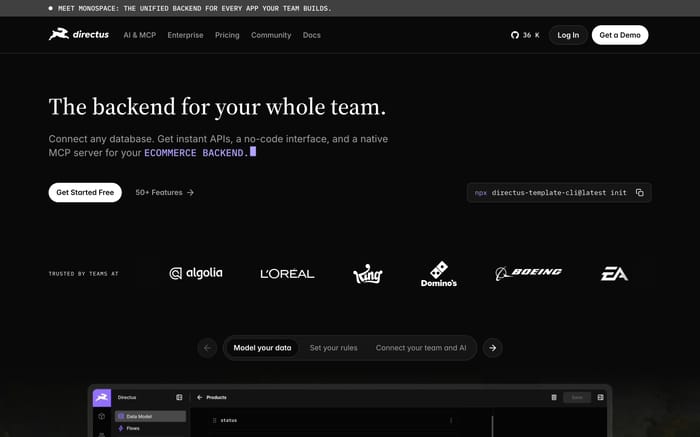This screenshot has height=437, width=700.
Task: Click the Get a Demo button
Action: 620,35
